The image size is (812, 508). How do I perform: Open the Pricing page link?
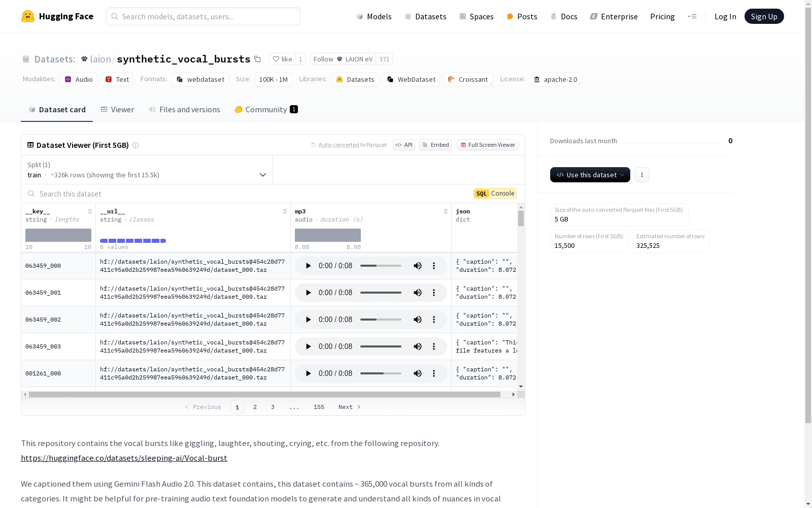[x=662, y=16]
